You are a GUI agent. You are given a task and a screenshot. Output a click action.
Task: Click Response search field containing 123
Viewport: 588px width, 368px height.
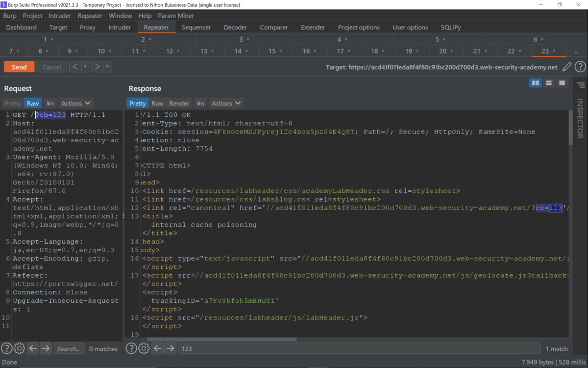click(359, 348)
